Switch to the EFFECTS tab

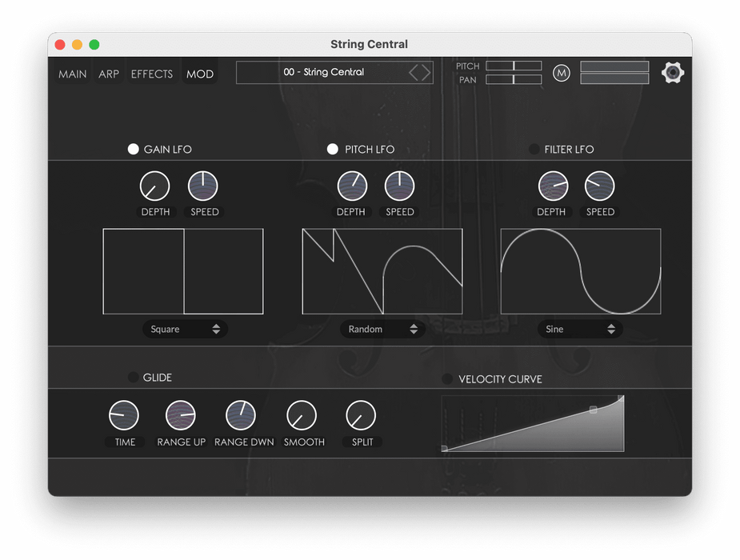(152, 74)
